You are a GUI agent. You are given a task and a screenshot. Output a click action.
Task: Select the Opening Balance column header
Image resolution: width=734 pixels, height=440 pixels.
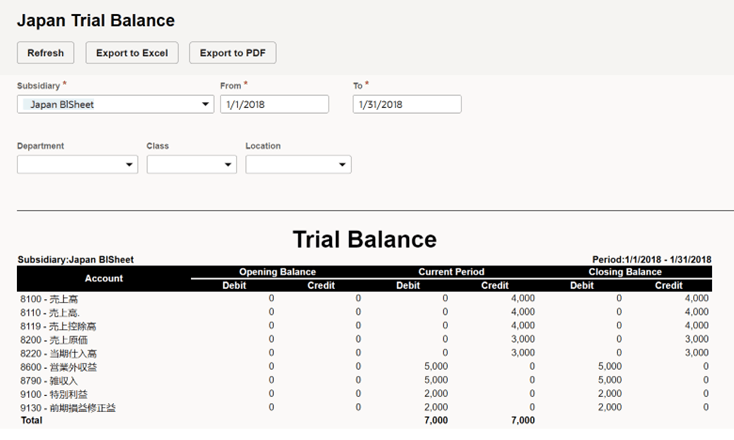point(277,272)
